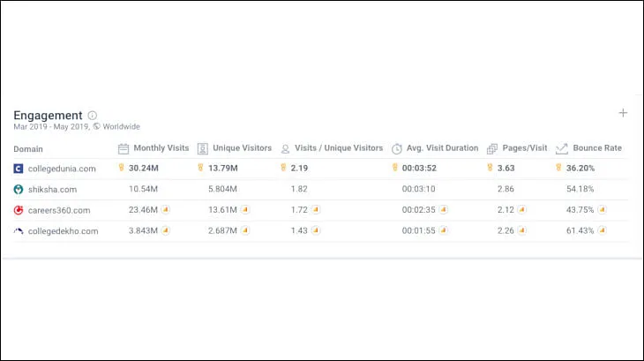
Task: Select the 2.86 pages per visit value
Action: tap(505, 189)
